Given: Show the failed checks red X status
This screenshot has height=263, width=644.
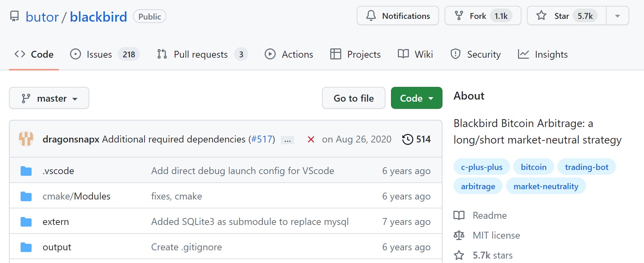Looking at the screenshot, I should (x=311, y=139).
